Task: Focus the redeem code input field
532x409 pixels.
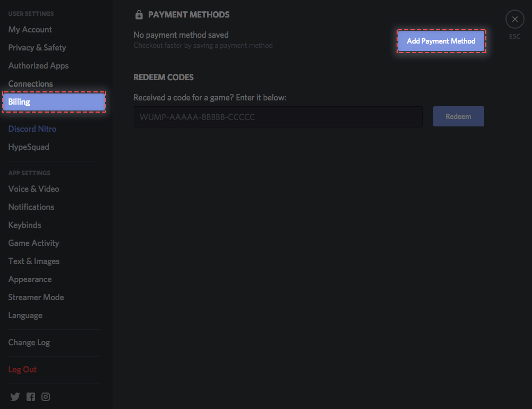Action: (278, 117)
